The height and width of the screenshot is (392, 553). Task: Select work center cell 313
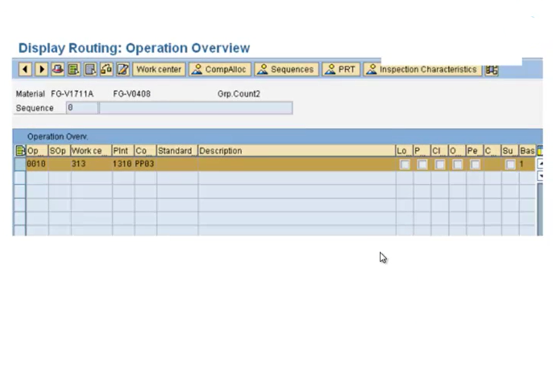91,164
